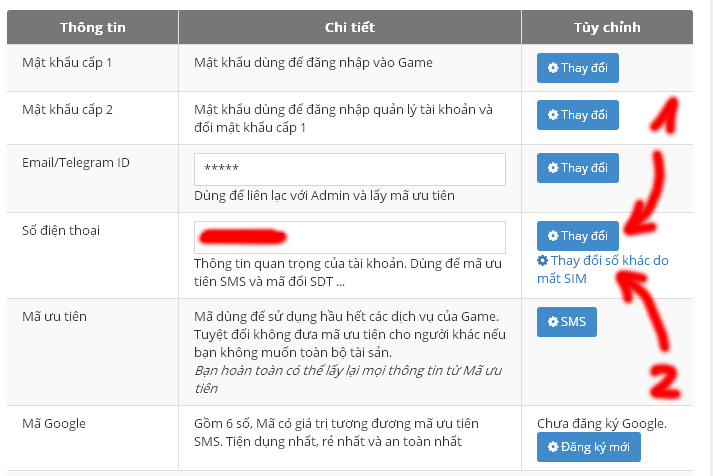Click gear icon on the SMS button
The image size is (713, 476).
pyautogui.click(x=553, y=322)
